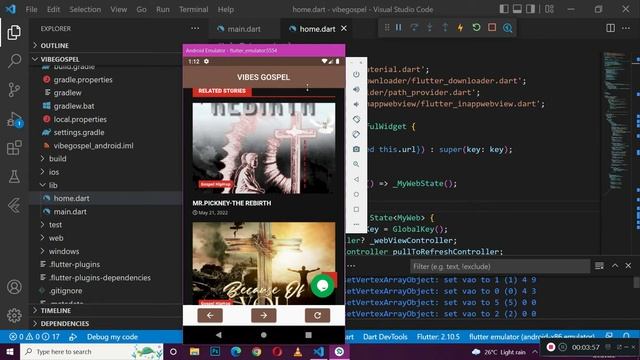Open the Accounts icon in activity bar
Image resolution: width=640 pixels, height=360 pixels.
click(14, 287)
